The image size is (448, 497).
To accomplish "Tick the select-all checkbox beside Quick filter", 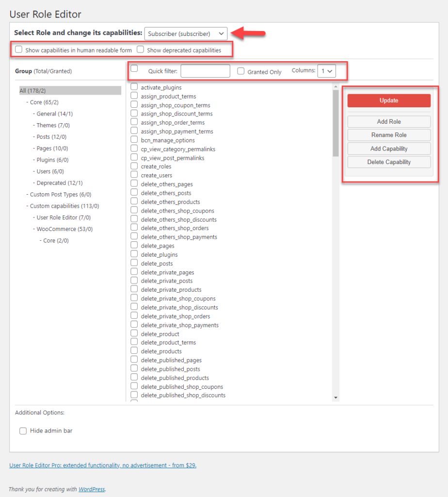I will point(134,68).
